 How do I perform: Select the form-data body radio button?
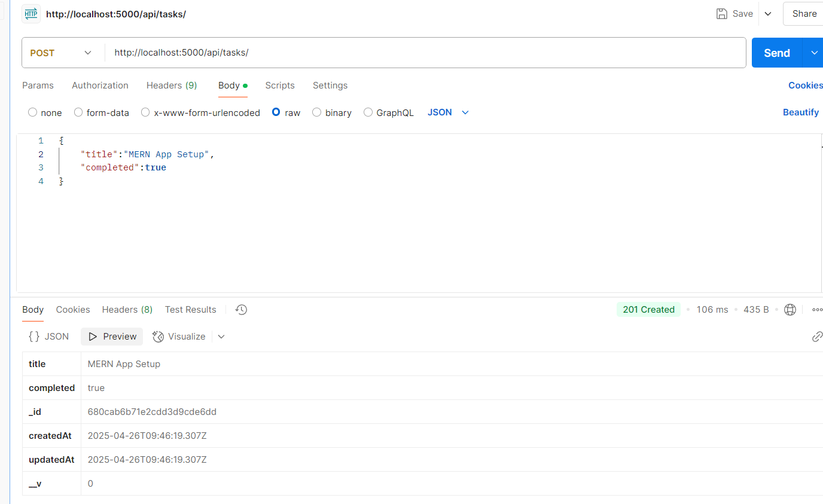pyautogui.click(x=78, y=112)
